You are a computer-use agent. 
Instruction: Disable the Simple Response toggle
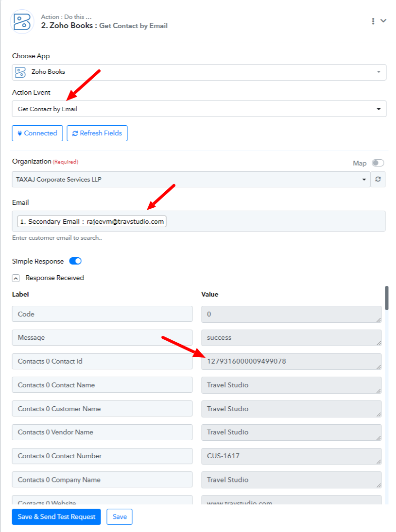tap(75, 261)
